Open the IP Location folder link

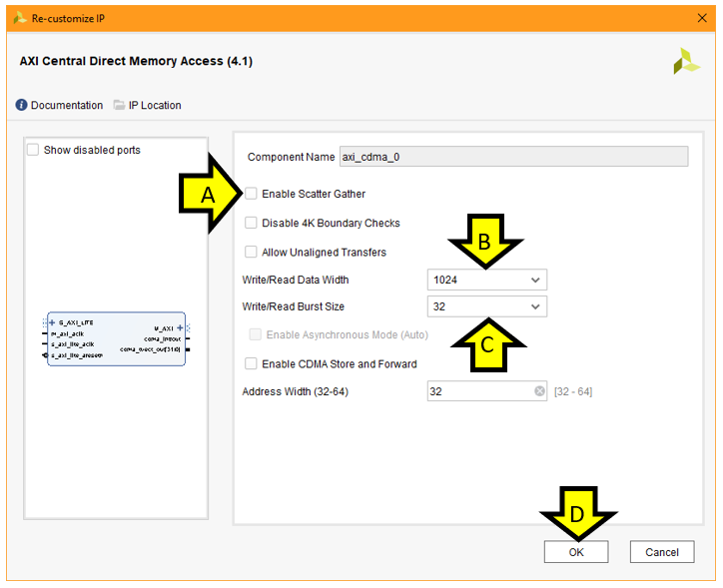click(147, 105)
